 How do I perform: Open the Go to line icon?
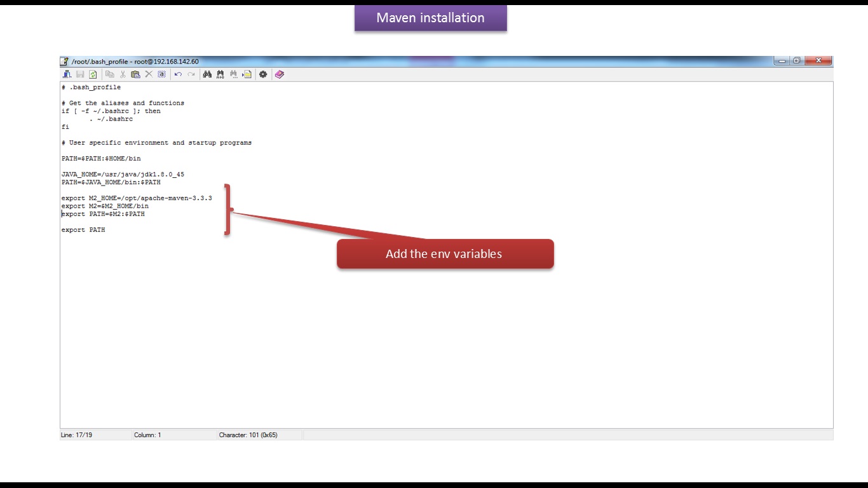(247, 74)
